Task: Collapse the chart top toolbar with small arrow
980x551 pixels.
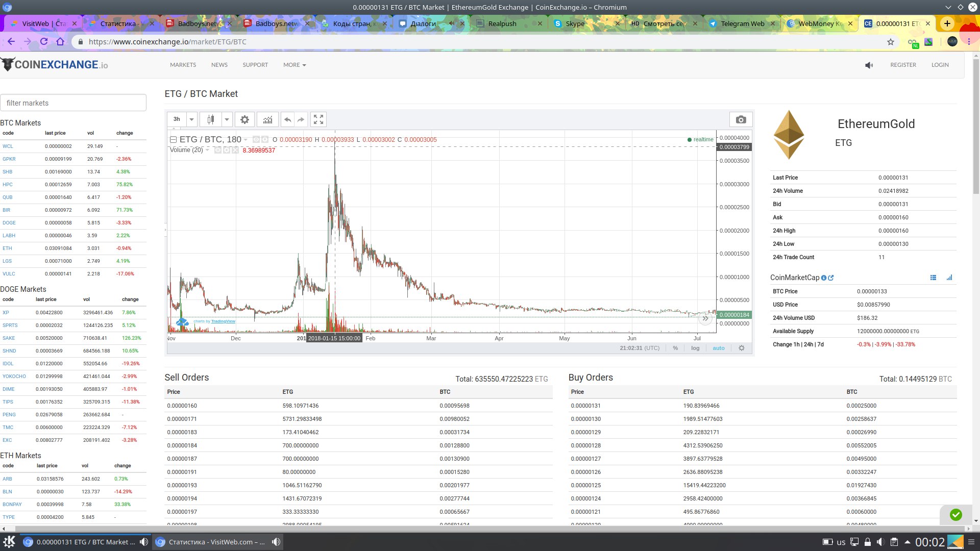Action: point(174,129)
